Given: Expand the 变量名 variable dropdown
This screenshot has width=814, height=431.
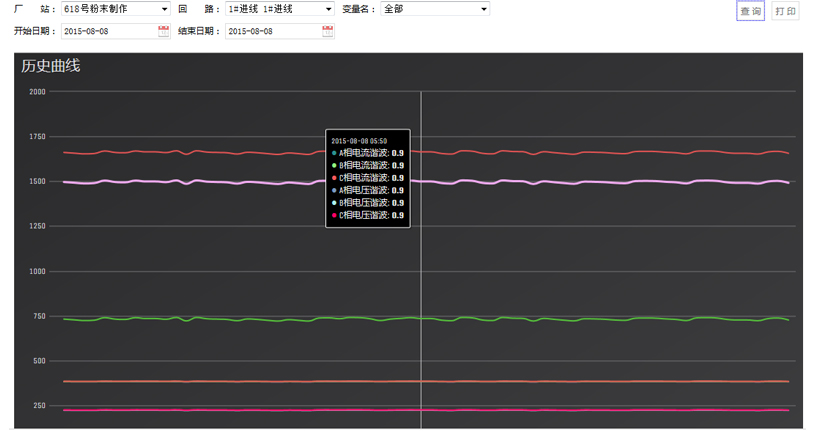Looking at the screenshot, I should click(x=435, y=9).
